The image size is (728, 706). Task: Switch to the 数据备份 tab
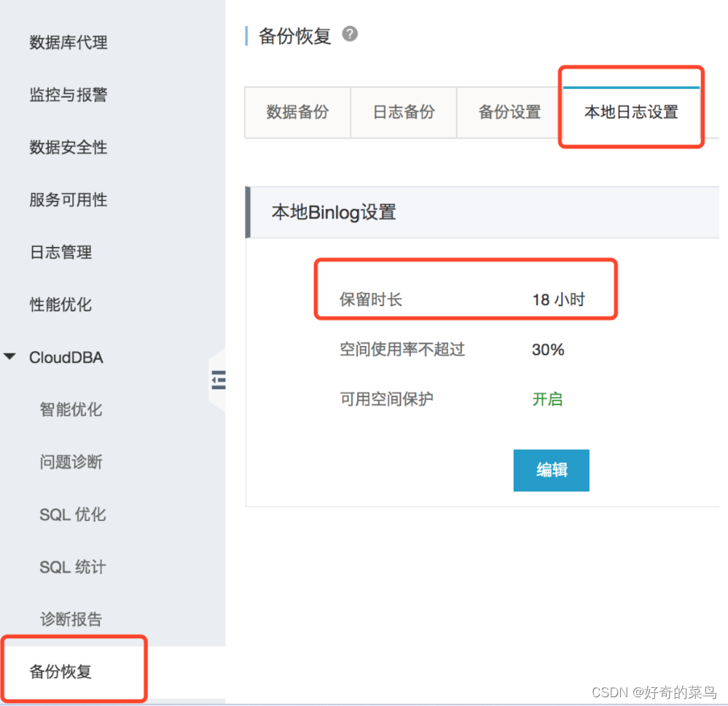click(x=297, y=112)
